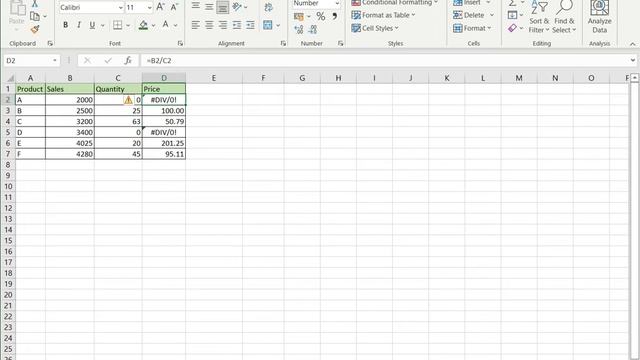The width and height of the screenshot is (640, 360).
Task: Select Bottom Align icon
Action: pyautogui.click(x=222, y=7)
